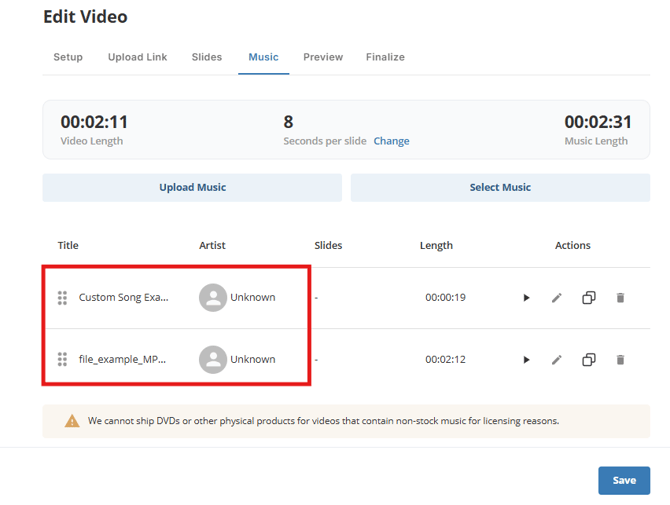The height and width of the screenshot is (505, 670).
Task: Open the Upload Link tab
Action: coord(137,57)
